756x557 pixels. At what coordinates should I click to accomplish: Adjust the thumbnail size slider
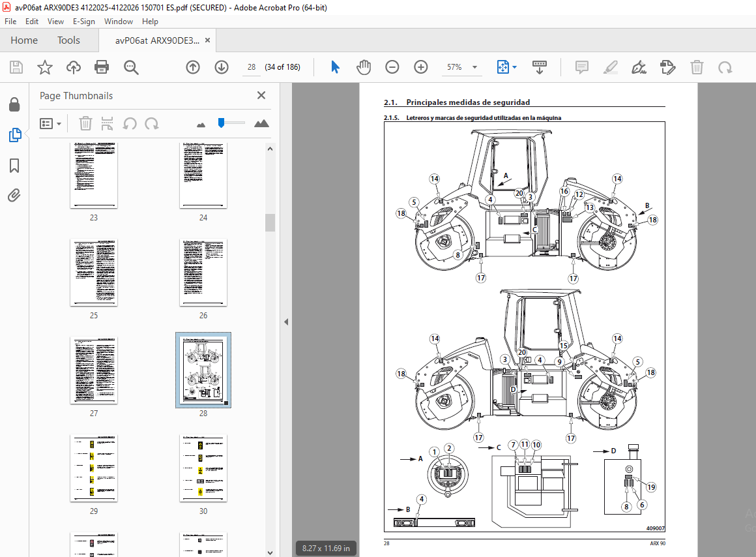(222, 123)
